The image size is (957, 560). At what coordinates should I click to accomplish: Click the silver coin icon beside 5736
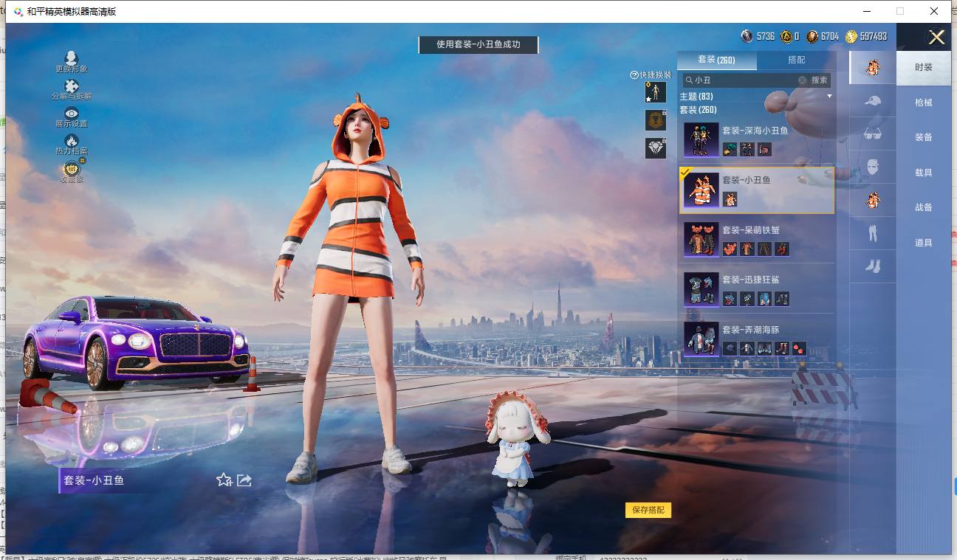pyautogui.click(x=747, y=36)
